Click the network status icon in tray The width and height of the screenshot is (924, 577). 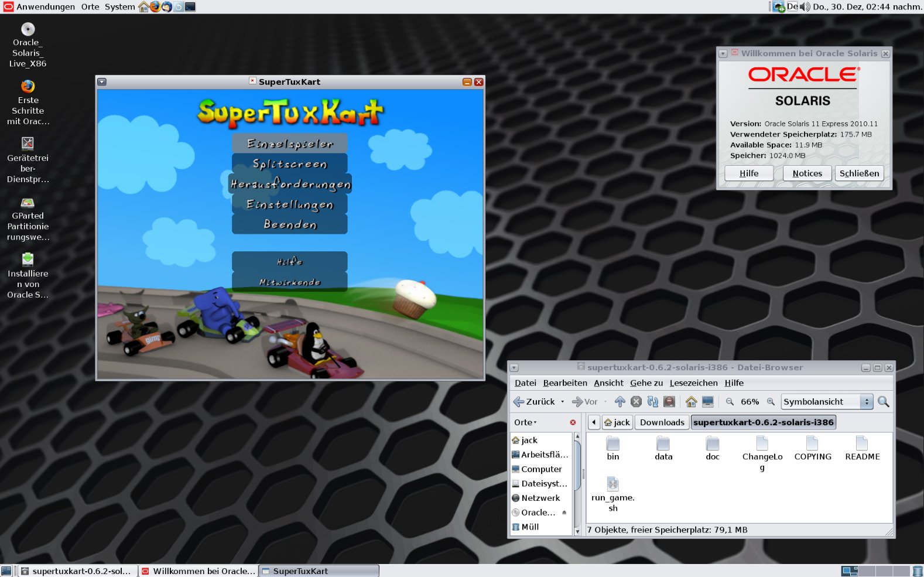click(779, 7)
